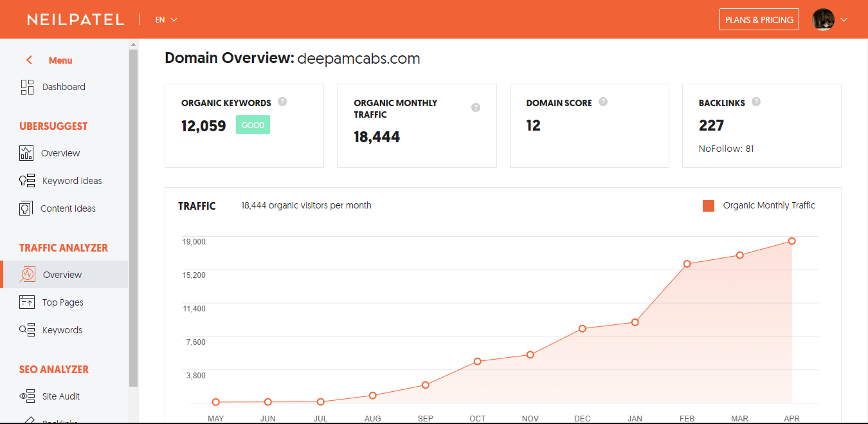Image resolution: width=868 pixels, height=424 pixels.
Task: Click the GOOD badge next to 12,059
Action: pos(253,125)
